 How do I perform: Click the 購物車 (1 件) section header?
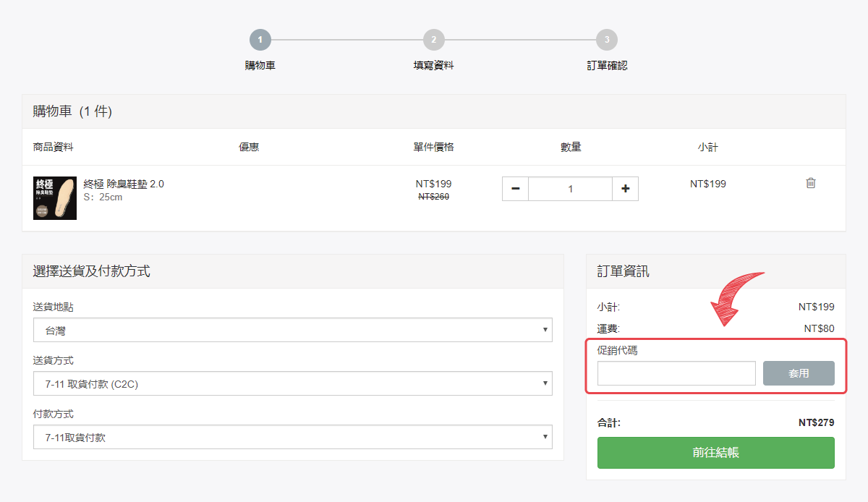click(x=72, y=111)
